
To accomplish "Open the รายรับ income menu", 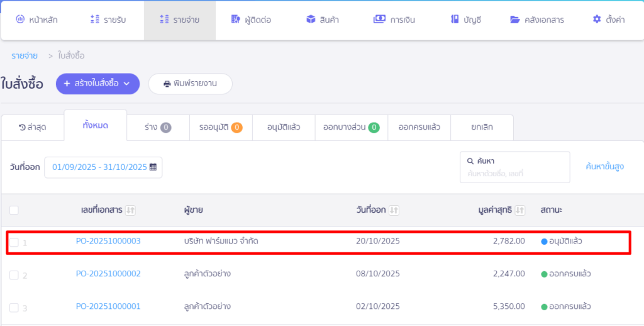I will (x=108, y=20).
